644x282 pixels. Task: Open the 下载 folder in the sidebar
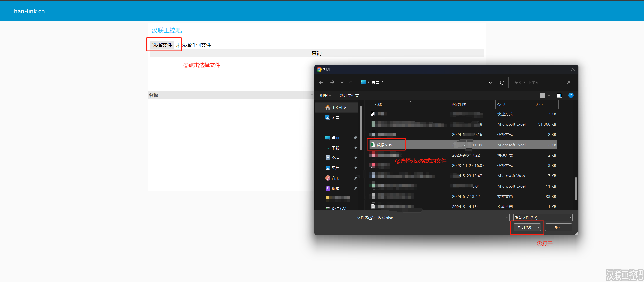[335, 148]
